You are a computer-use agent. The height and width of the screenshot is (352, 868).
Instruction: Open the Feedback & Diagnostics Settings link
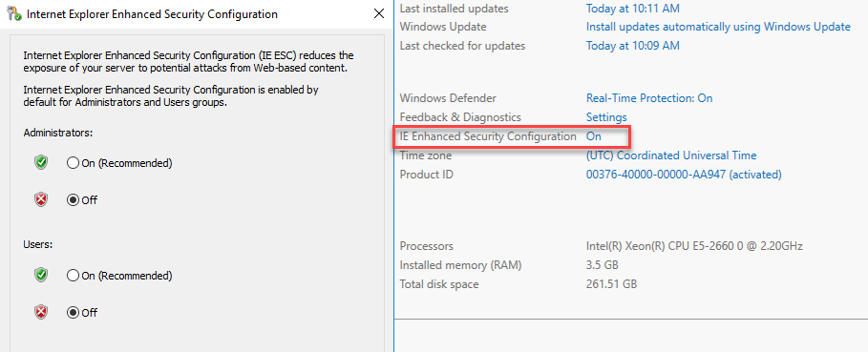(606, 117)
